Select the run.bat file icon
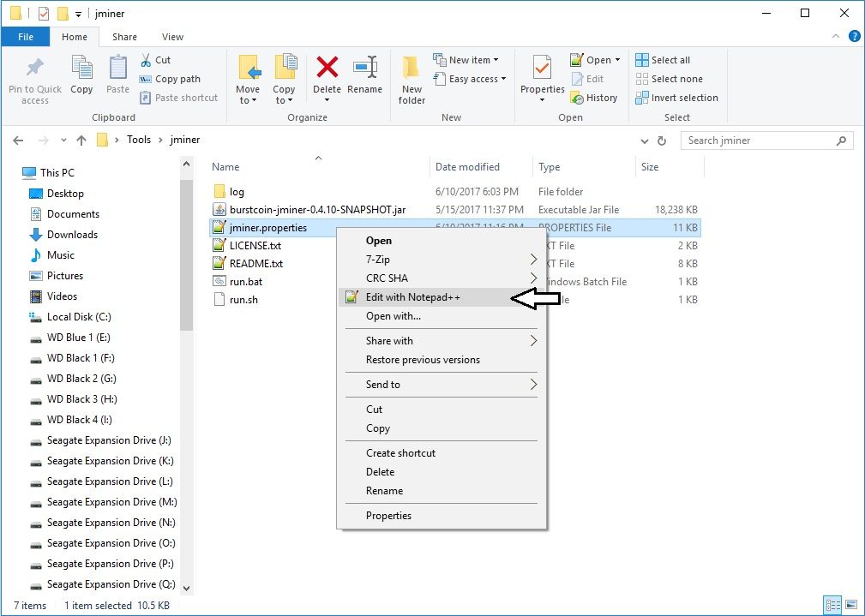Screen dimensions: 865x616 tap(219, 281)
